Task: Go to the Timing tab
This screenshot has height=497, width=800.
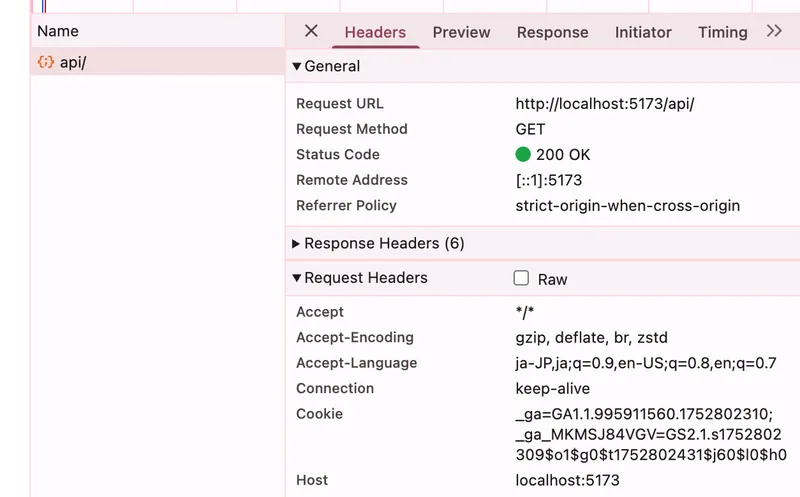Action: [722, 32]
